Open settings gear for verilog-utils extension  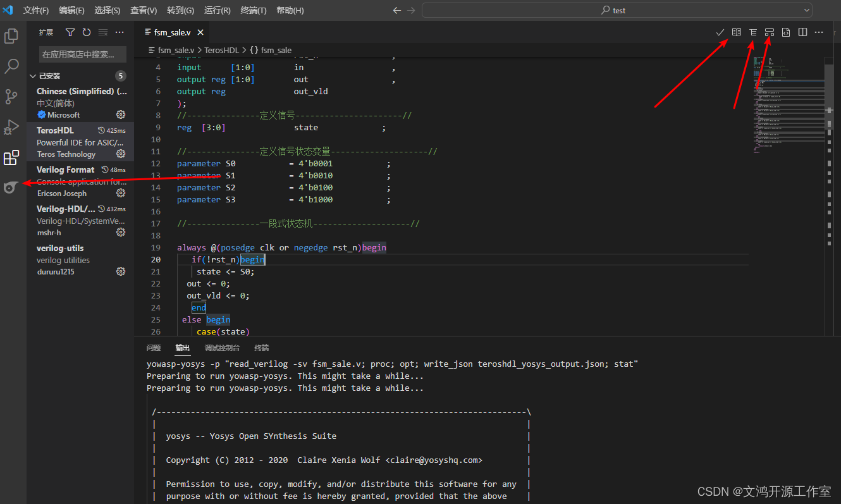(x=121, y=271)
